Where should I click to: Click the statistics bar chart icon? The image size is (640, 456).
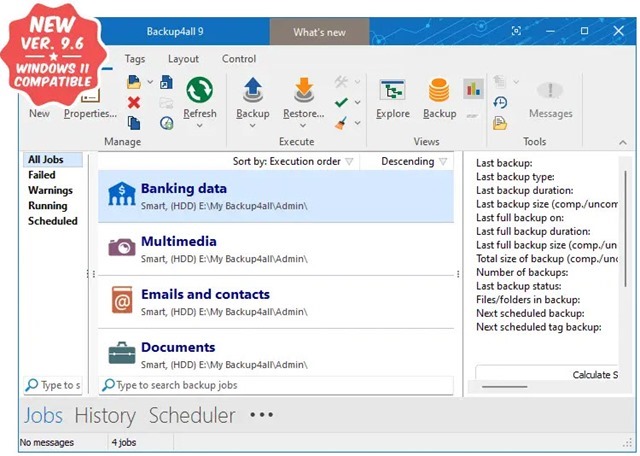click(473, 90)
